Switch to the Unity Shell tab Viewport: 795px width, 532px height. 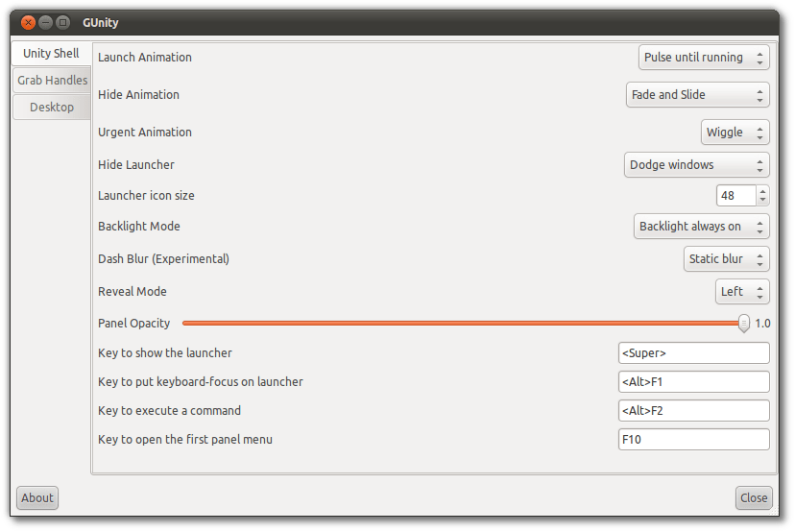[x=51, y=53]
